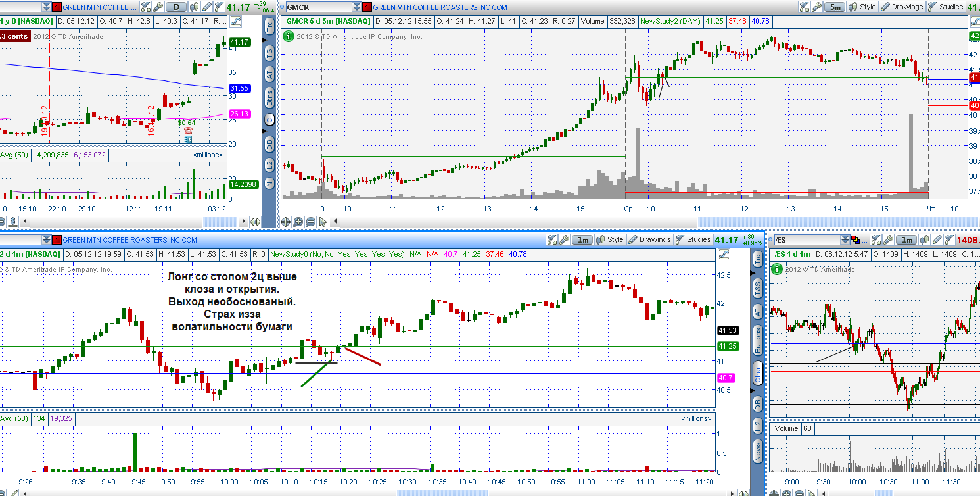Click the /ES symbol input field
This screenshot has height=496, width=980.
[807, 240]
